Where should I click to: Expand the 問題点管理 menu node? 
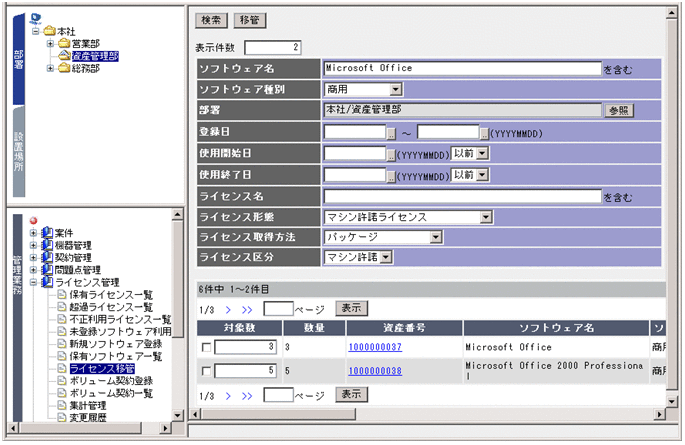pyautogui.click(x=33, y=269)
